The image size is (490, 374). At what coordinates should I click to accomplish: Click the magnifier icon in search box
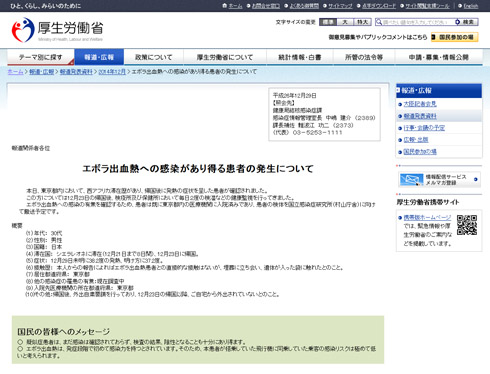coord(379,22)
